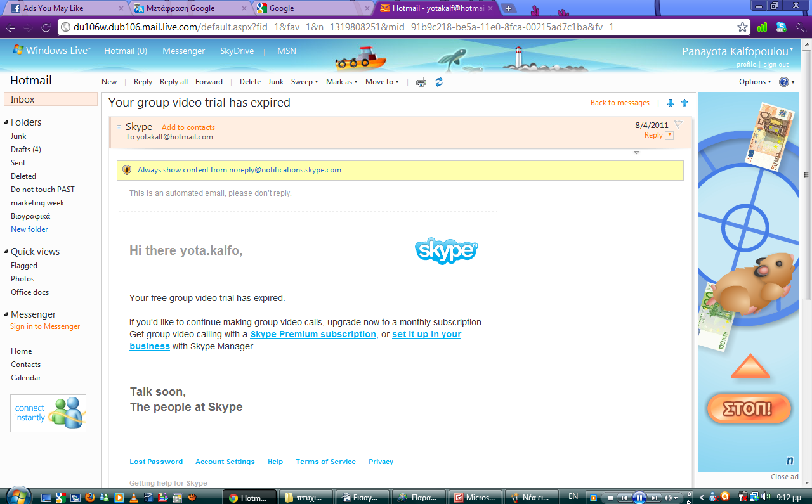Always show content from noreply@notifications.skype.com

[240, 170]
